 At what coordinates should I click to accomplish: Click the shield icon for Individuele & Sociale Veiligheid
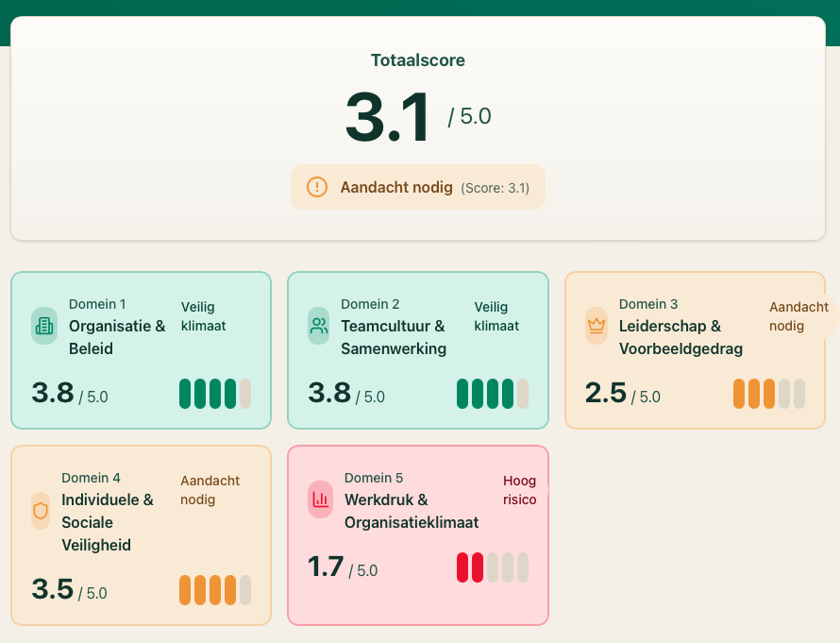(x=41, y=511)
